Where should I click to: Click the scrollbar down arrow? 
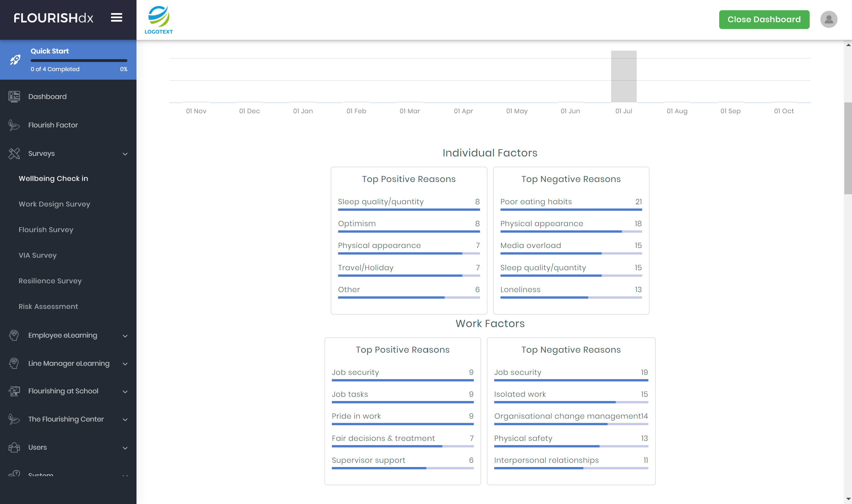click(848, 499)
